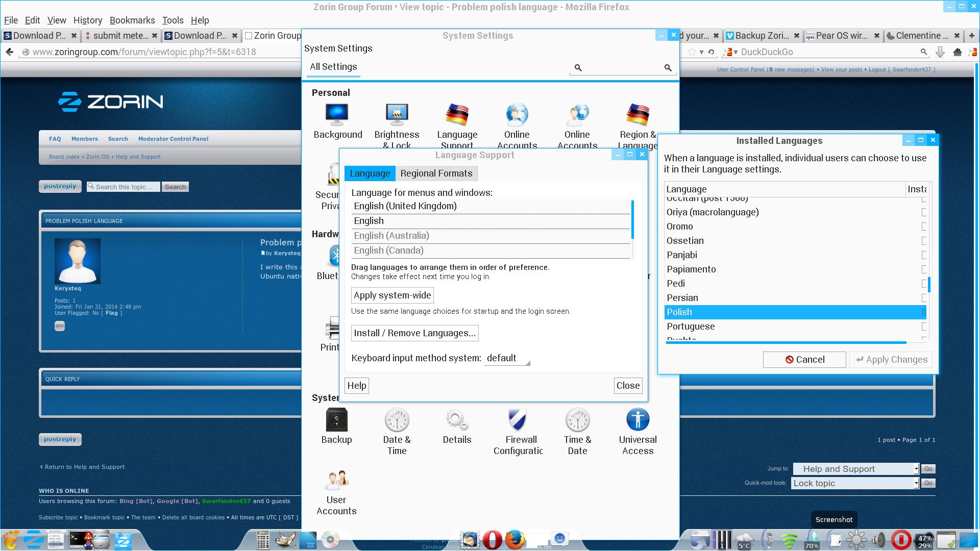Screen dimensions: 980x551
Task: Toggle the Oromo installed checkbox
Action: tap(924, 227)
